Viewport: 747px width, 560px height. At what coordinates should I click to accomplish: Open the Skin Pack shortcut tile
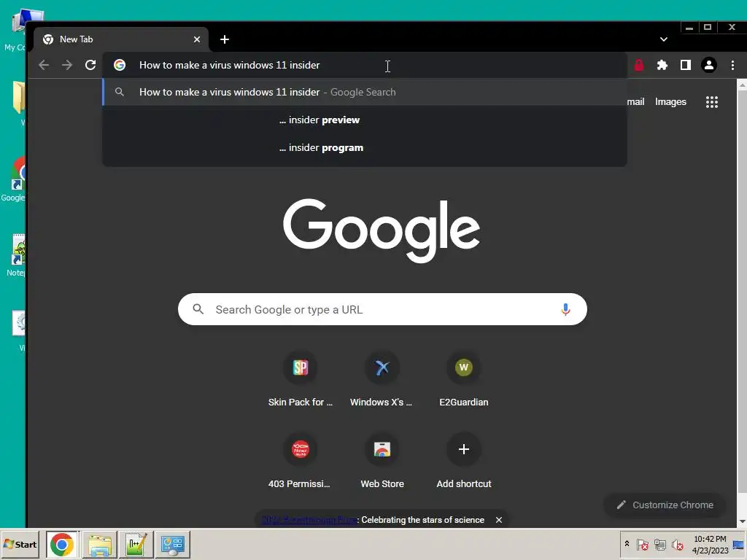coord(301,379)
